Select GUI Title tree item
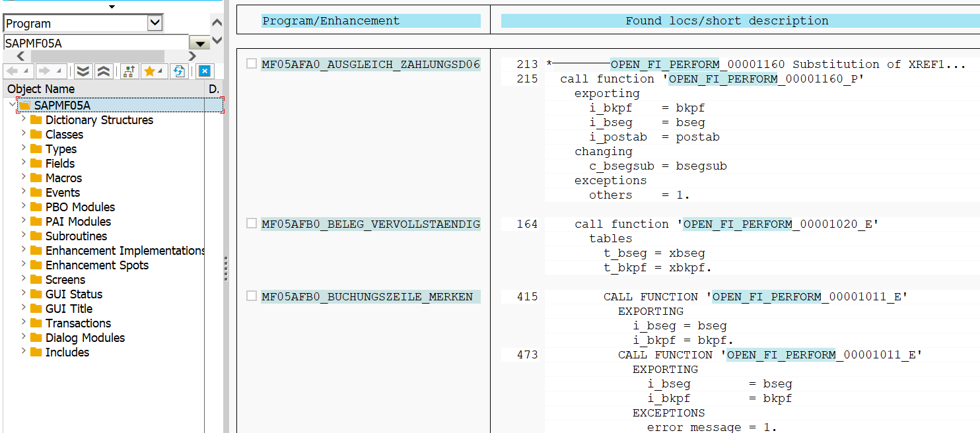The width and height of the screenshot is (980, 433). (x=69, y=309)
